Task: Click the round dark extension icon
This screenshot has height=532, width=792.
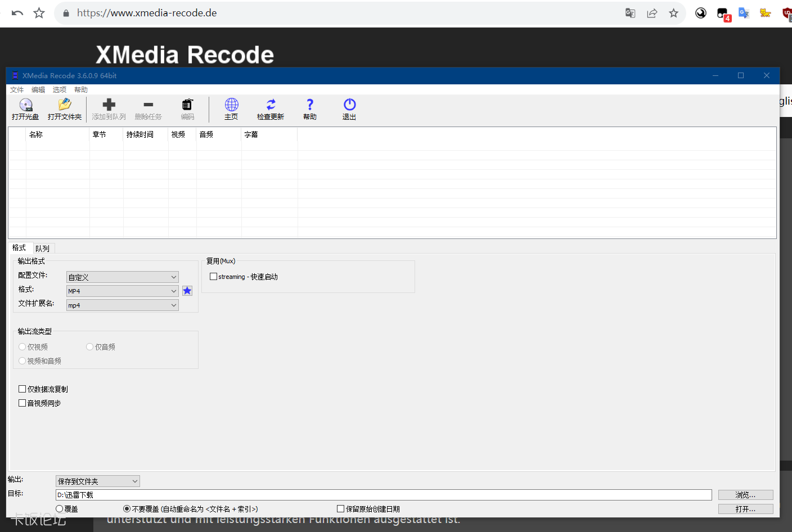Action: 701,13
